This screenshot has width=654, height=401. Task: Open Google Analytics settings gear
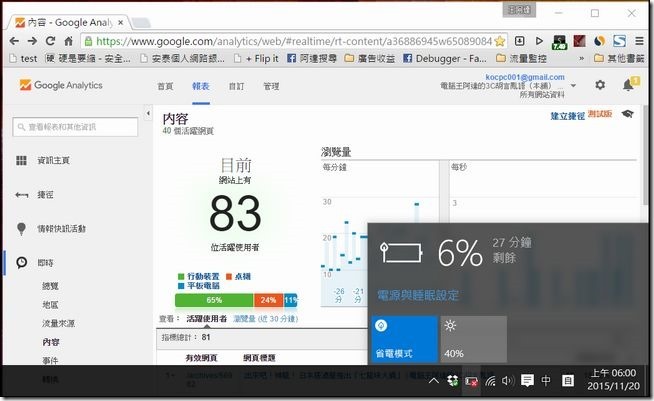pos(600,85)
